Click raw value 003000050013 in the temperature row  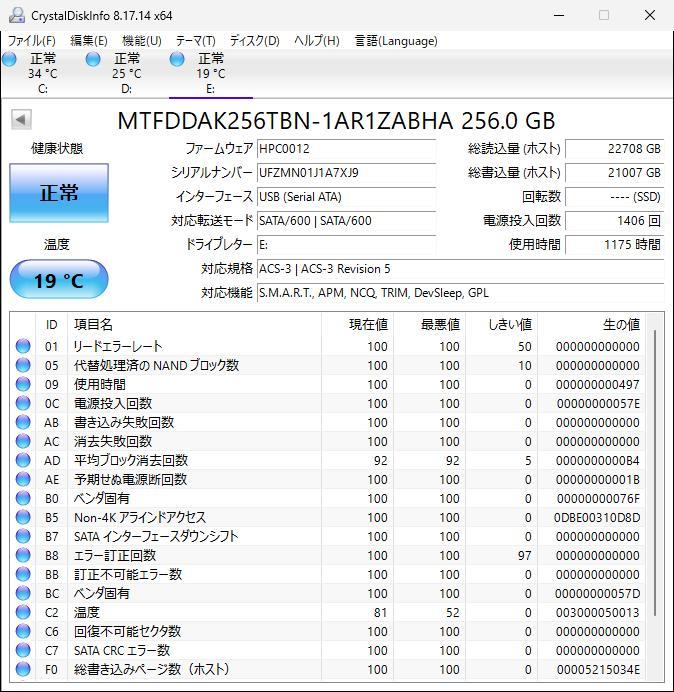click(x=597, y=612)
